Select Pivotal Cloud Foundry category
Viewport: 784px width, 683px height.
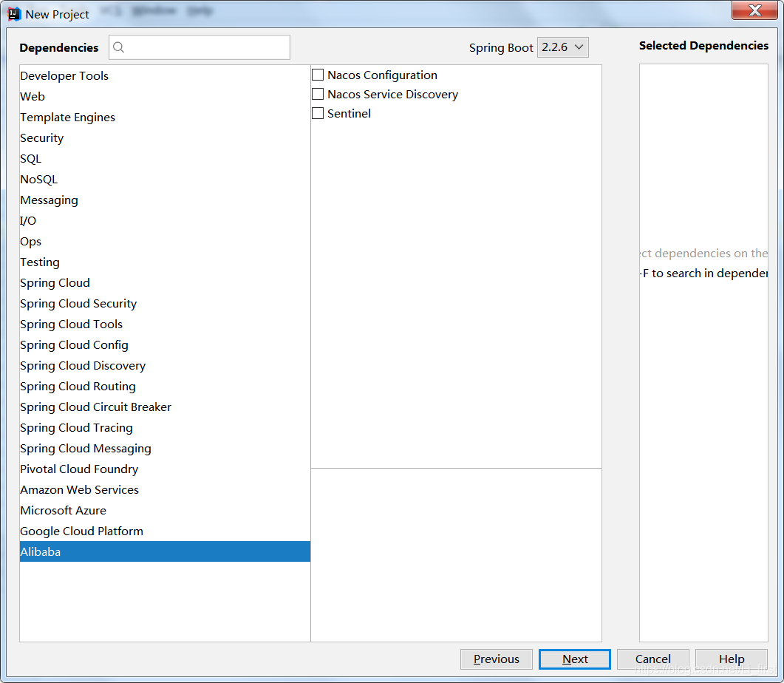point(165,469)
